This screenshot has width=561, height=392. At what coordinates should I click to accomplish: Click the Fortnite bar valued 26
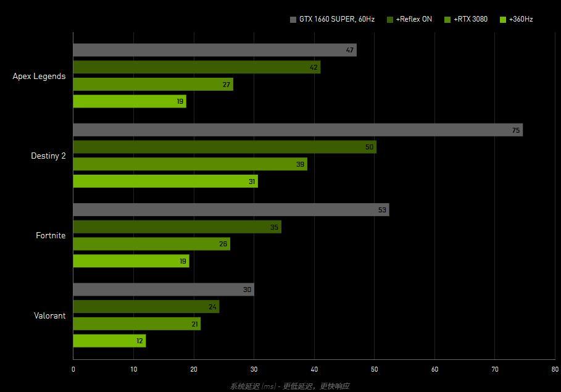(x=152, y=244)
